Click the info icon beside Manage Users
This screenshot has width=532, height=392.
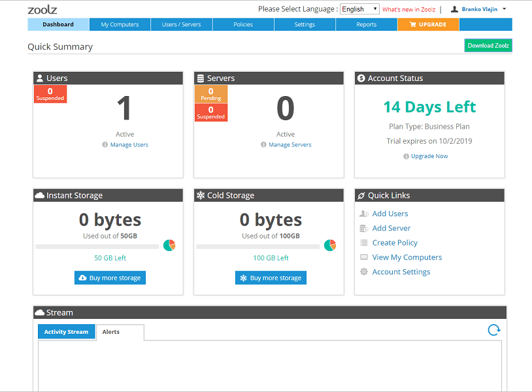click(105, 145)
